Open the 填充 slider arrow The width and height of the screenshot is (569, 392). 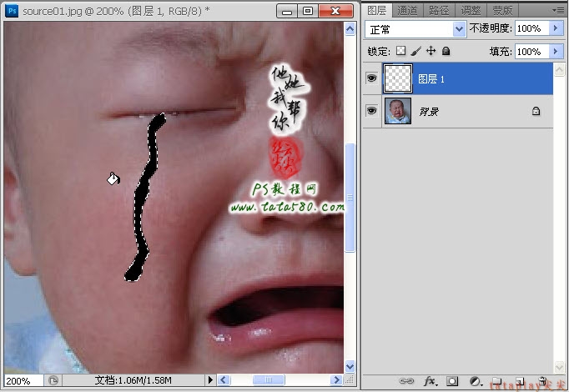(555, 52)
